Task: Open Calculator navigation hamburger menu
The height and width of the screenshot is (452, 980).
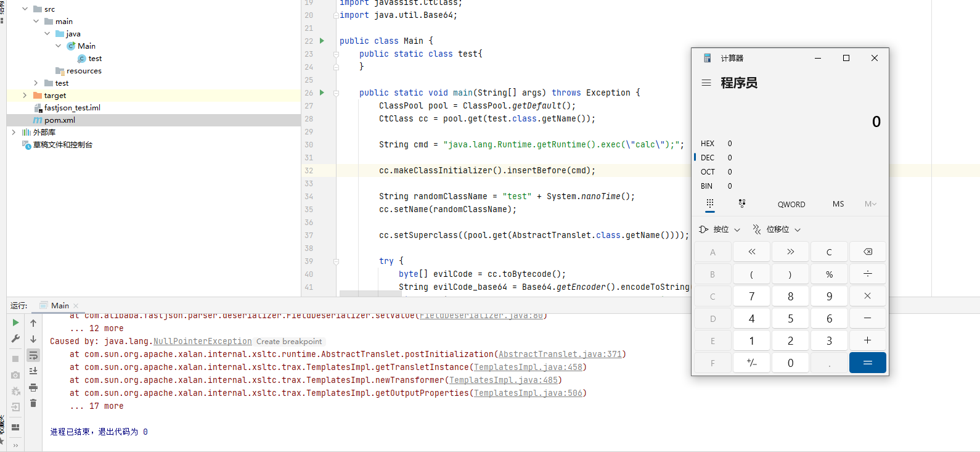Action: (x=706, y=83)
